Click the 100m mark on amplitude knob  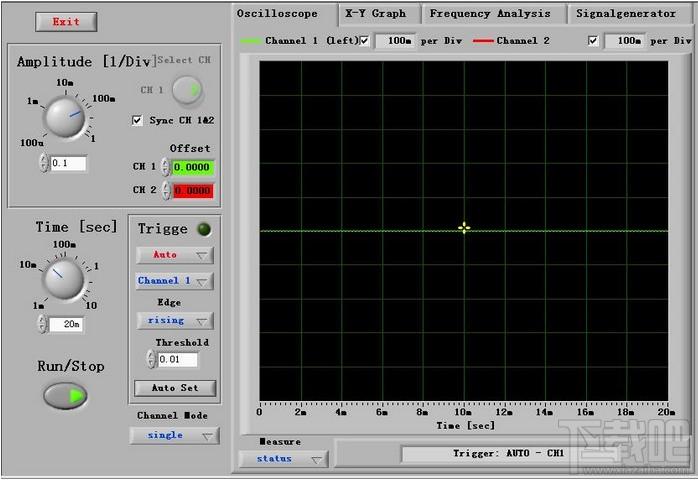tap(104, 98)
